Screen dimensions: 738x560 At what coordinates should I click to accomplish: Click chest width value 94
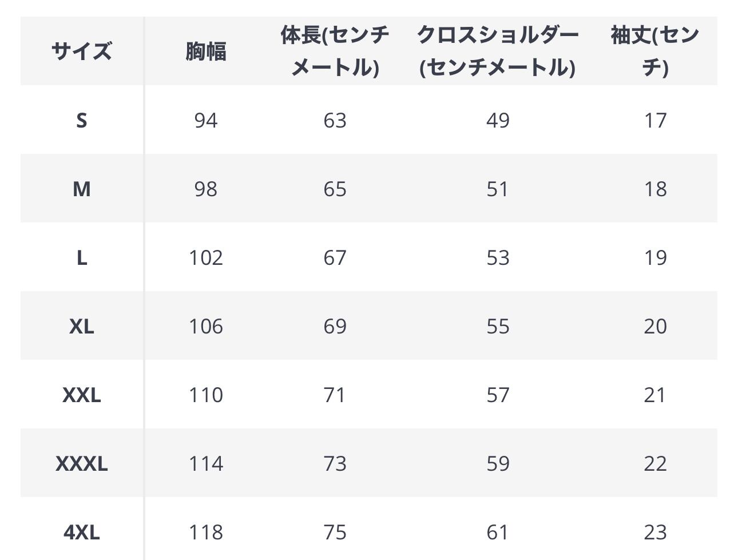pyautogui.click(x=205, y=120)
